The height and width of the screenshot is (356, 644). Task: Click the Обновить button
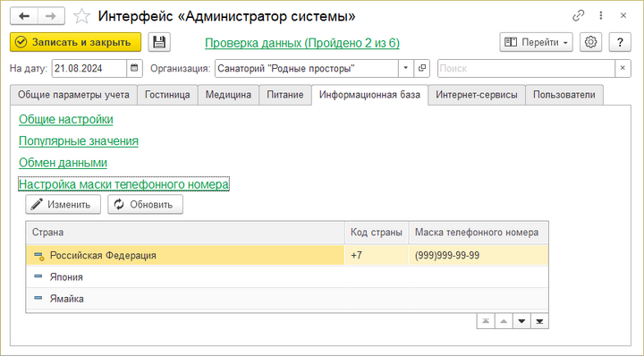coord(146,205)
